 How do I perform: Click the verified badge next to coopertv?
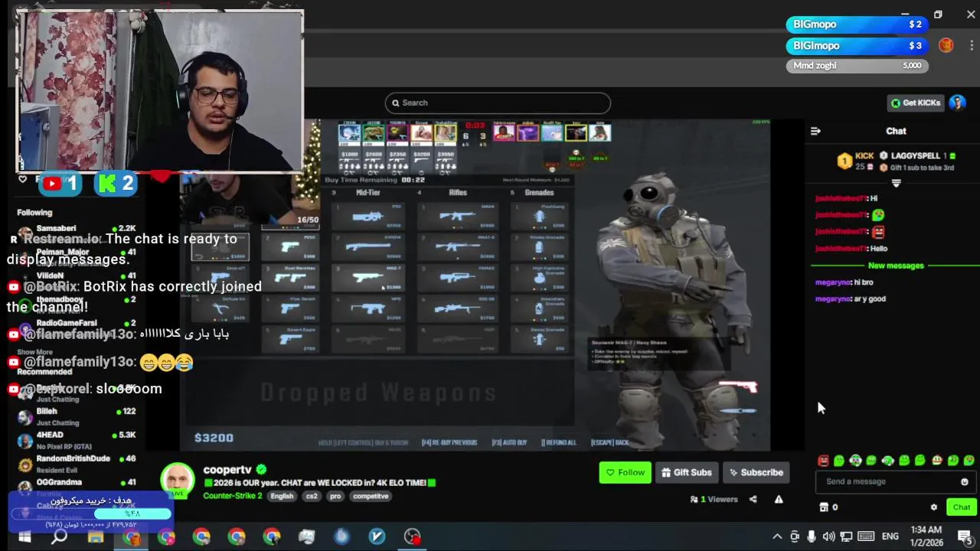coord(261,469)
